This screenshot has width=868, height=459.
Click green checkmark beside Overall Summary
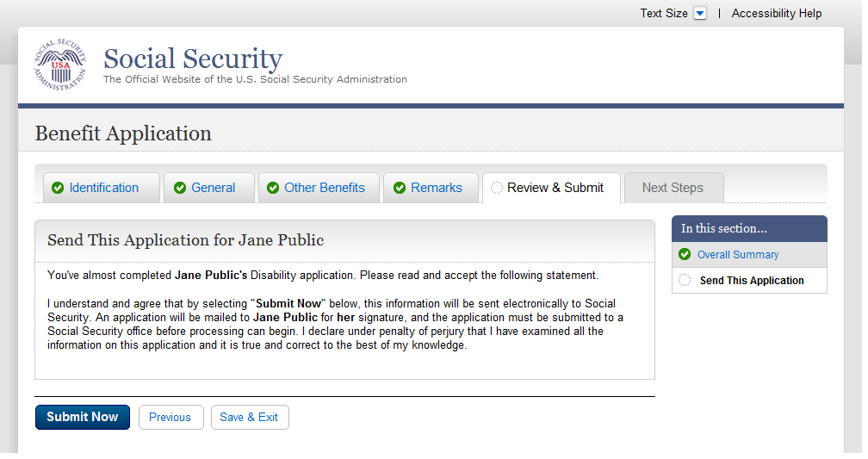(685, 254)
